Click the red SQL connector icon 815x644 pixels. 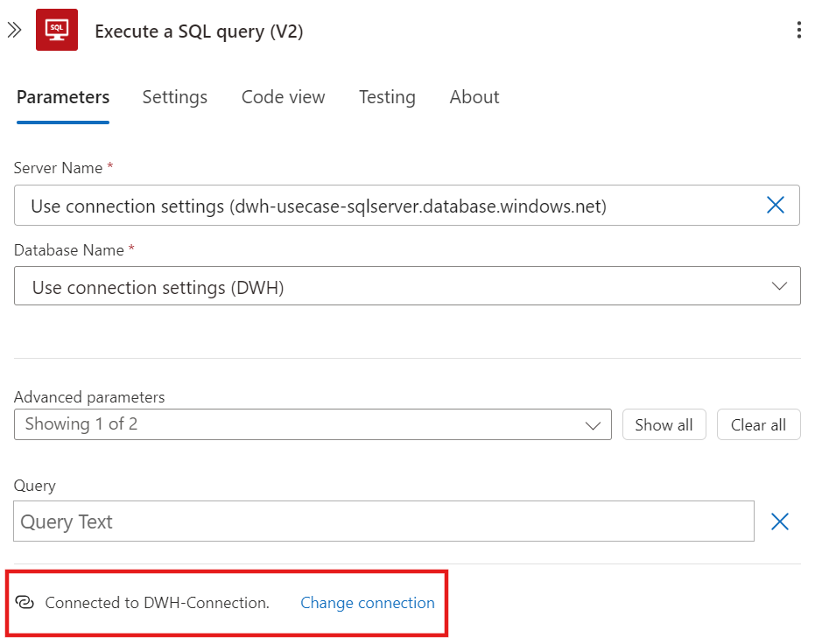[57, 30]
